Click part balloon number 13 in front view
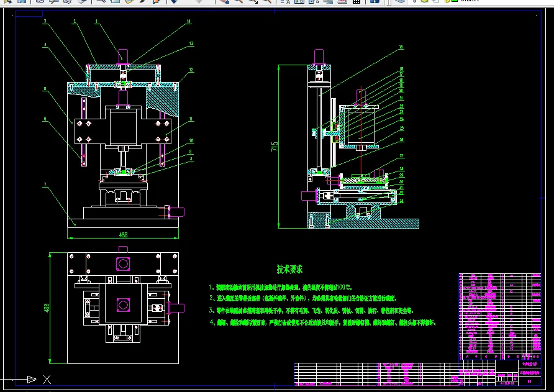 (191, 43)
